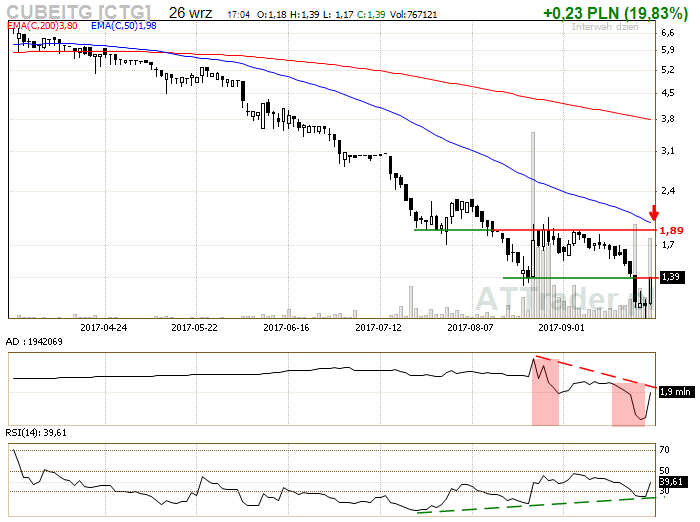
Task: Click the 39,61 RSI value tag
Action: 672,481
